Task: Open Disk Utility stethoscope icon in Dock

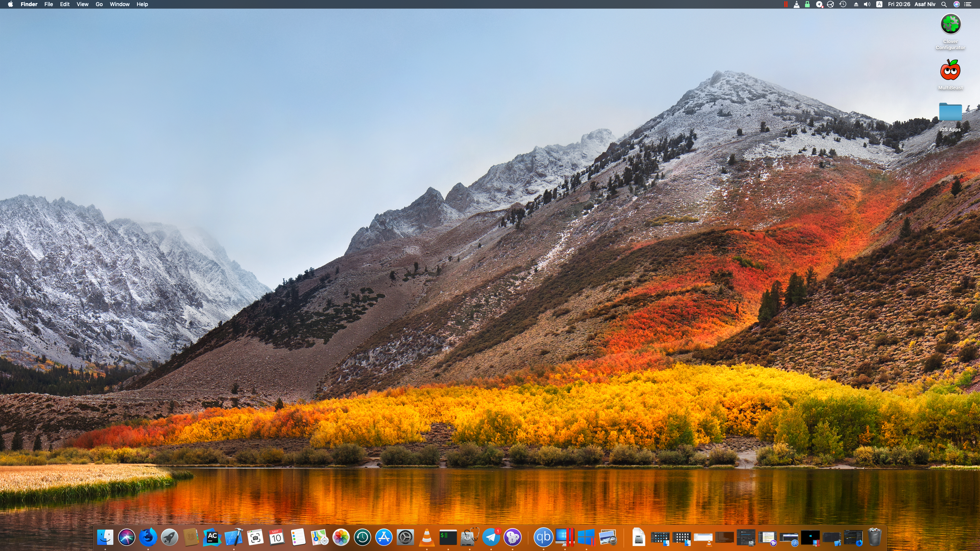Action: tap(470, 537)
